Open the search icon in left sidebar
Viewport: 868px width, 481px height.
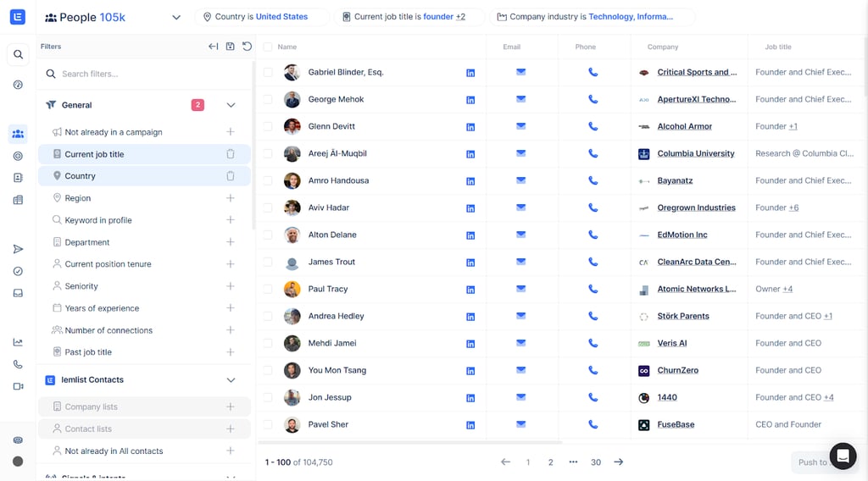pos(18,54)
